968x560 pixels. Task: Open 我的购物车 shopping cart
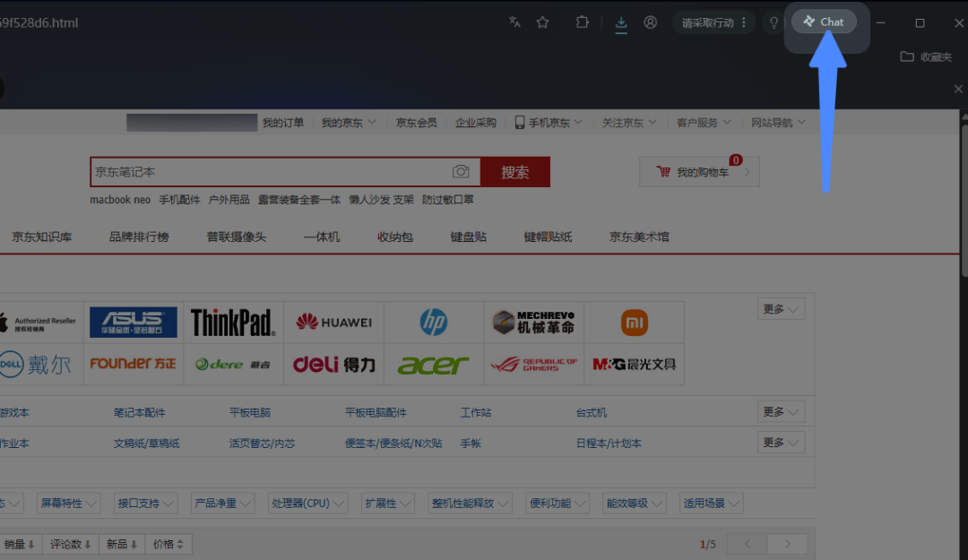(x=699, y=172)
